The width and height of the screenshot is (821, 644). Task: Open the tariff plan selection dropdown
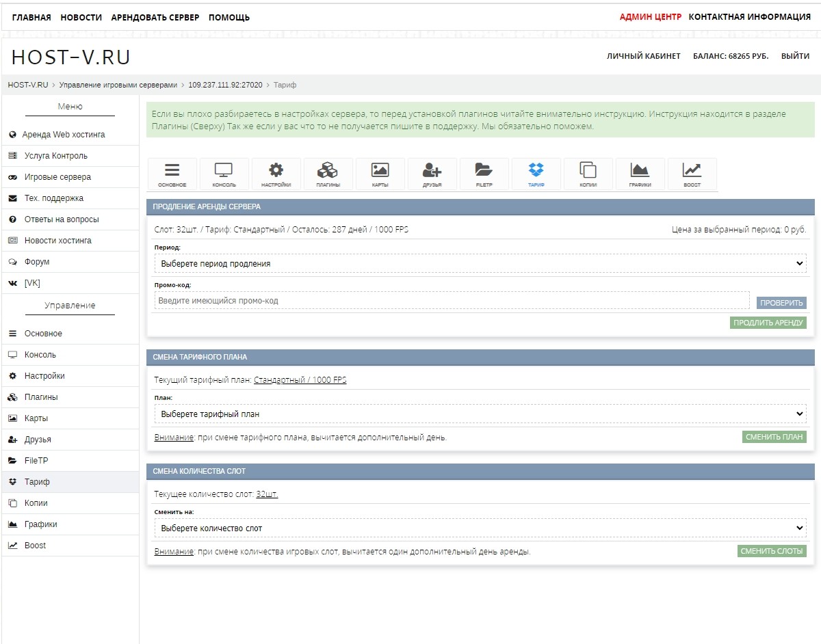coord(480,414)
